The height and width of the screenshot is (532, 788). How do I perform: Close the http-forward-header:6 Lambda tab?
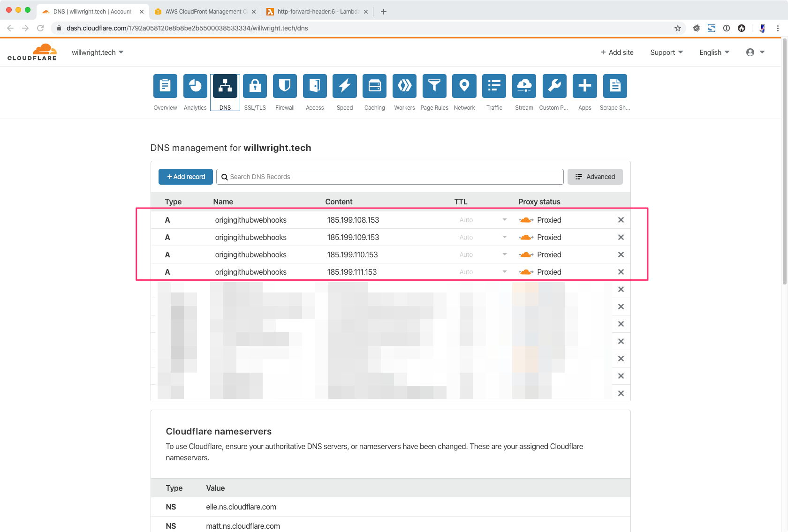click(366, 12)
